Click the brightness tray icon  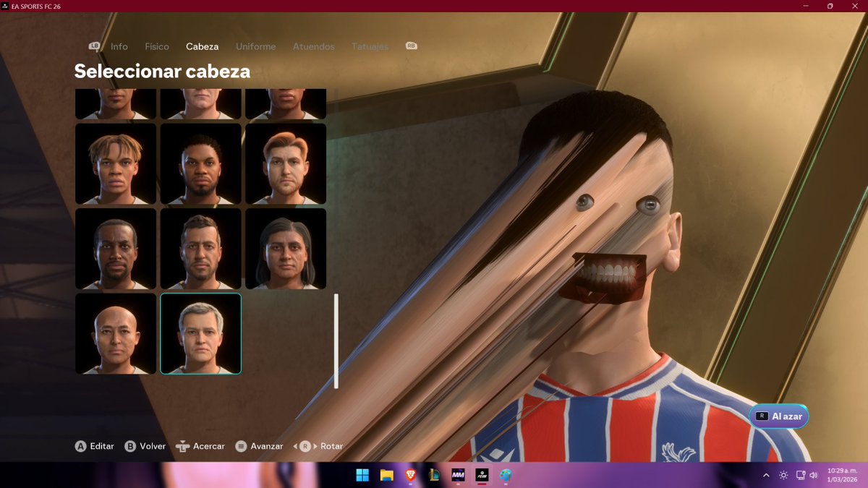click(x=783, y=475)
